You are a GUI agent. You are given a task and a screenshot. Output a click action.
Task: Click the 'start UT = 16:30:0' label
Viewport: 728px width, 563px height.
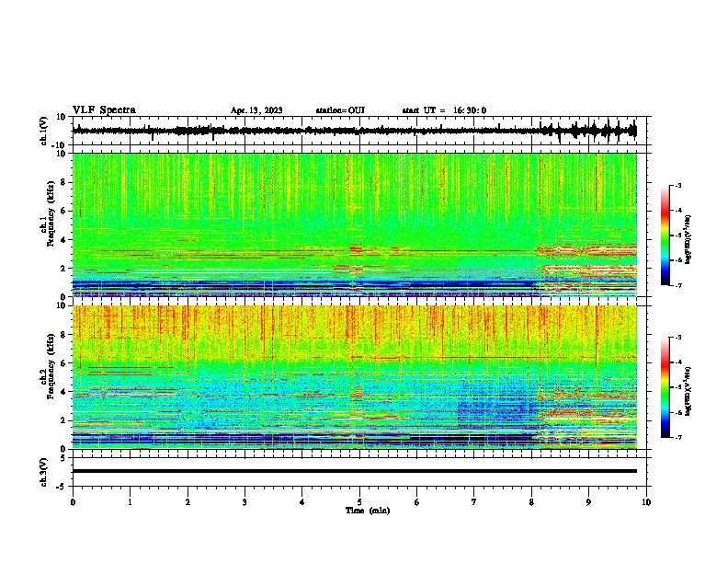point(444,110)
